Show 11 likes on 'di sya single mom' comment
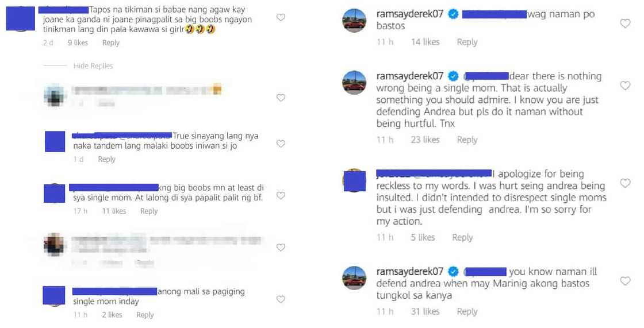Image resolution: width=644 pixels, height=328 pixels. [x=113, y=211]
